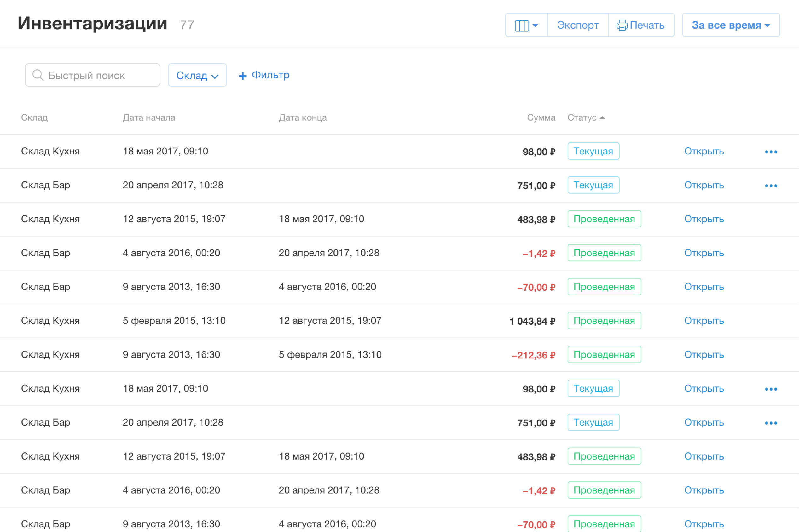Sort the table by the Дата конца column header
The width and height of the screenshot is (799, 532).
coord(303,118)
